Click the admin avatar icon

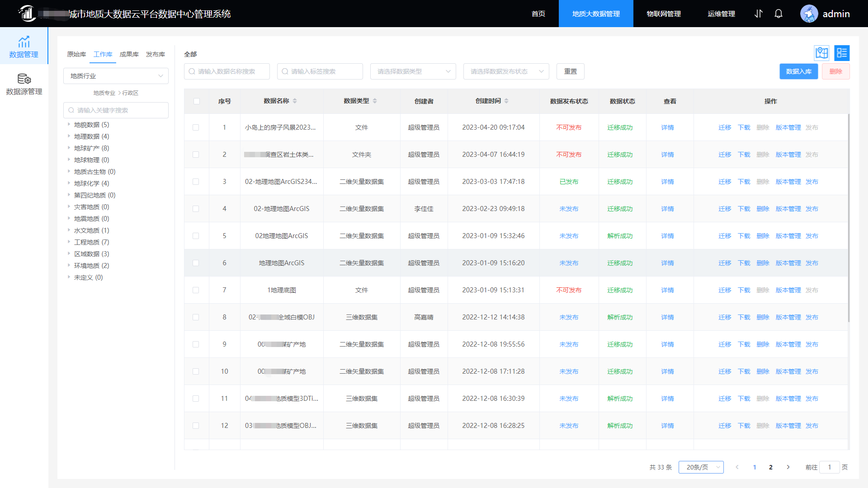(809, 14)
